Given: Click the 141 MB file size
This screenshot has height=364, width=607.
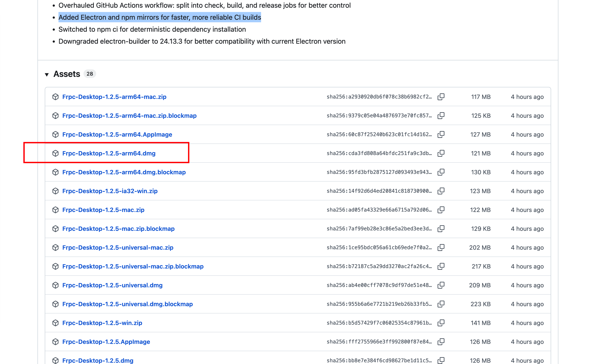Looking at the screenshot, I should (x=481, y=323).
